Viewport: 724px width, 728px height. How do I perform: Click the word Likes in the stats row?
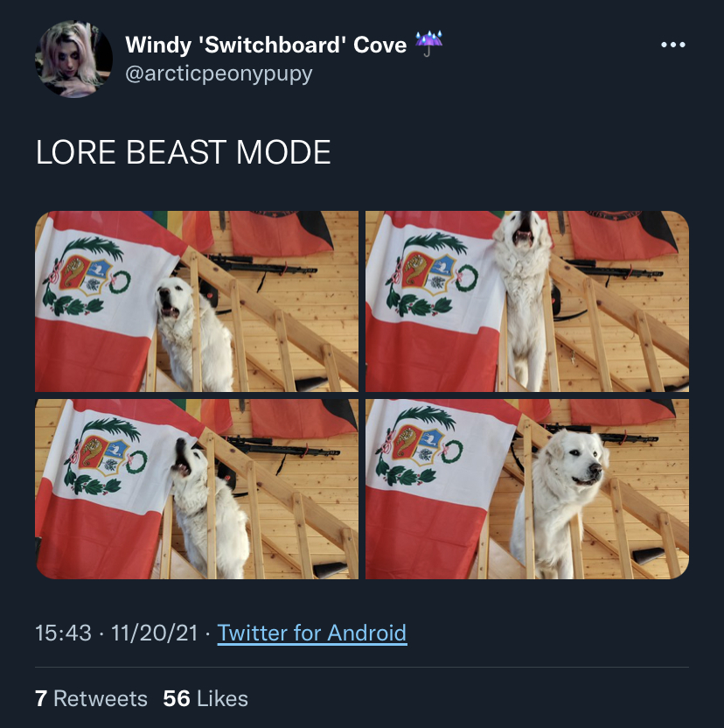click(222, 698)
